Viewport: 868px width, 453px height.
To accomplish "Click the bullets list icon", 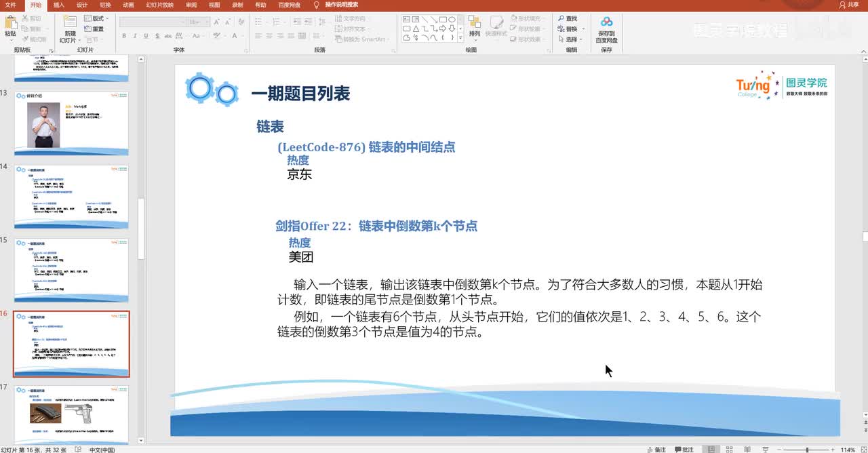I will 258,21.
